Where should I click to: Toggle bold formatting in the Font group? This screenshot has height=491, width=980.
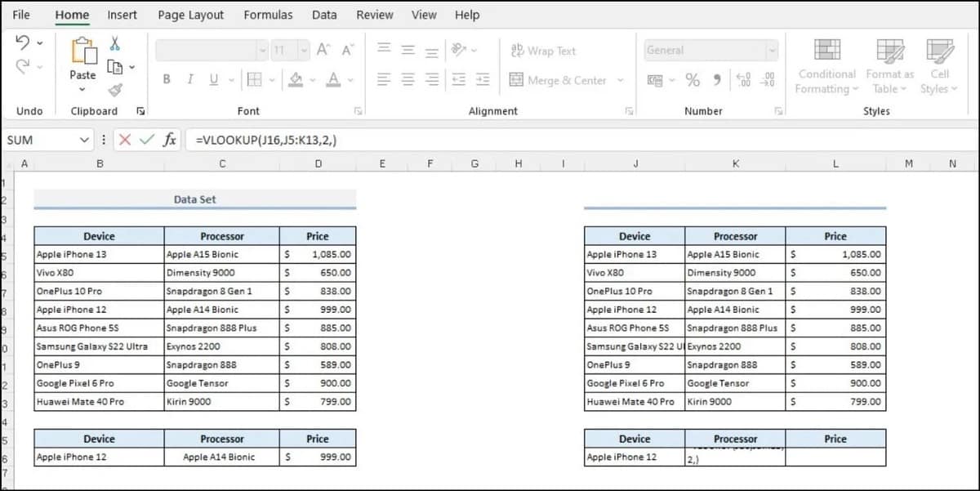point(167,78)
